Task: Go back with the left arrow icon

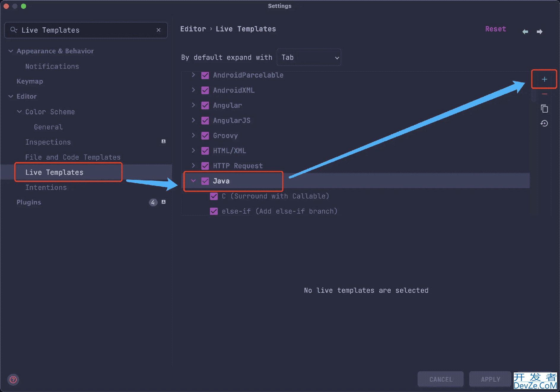Action: 525,32
